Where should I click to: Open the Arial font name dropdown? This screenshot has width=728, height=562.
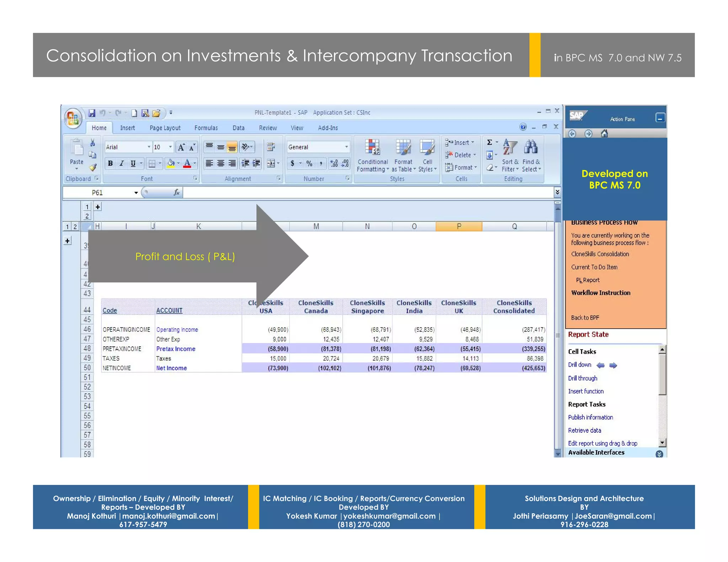[149, 147]
